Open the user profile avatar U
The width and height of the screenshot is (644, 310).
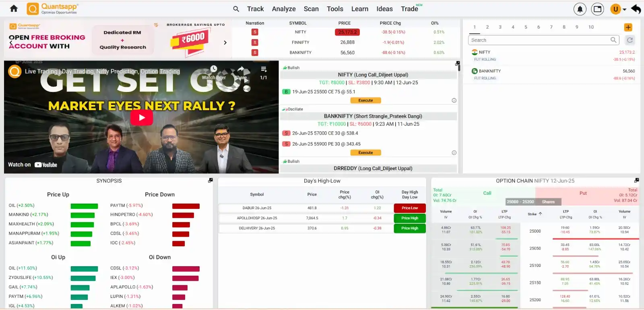[x=615, y=9]
